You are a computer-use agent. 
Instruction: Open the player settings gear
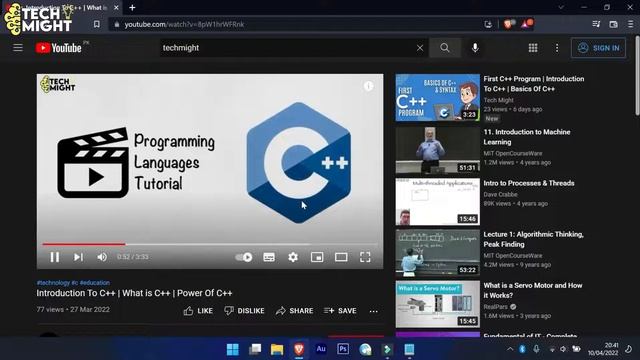(293, 257)
